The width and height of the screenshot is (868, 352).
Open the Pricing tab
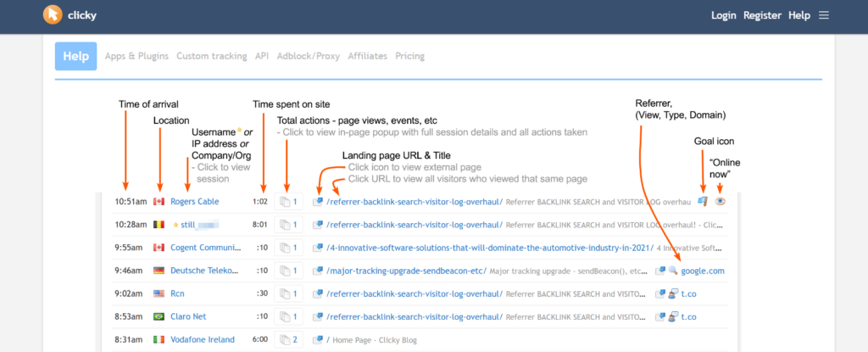click(409, 56)
